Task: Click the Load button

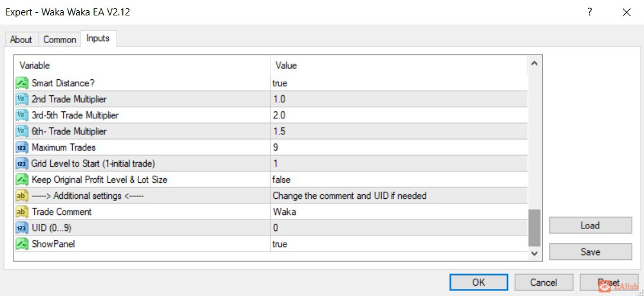Action: 590,225
